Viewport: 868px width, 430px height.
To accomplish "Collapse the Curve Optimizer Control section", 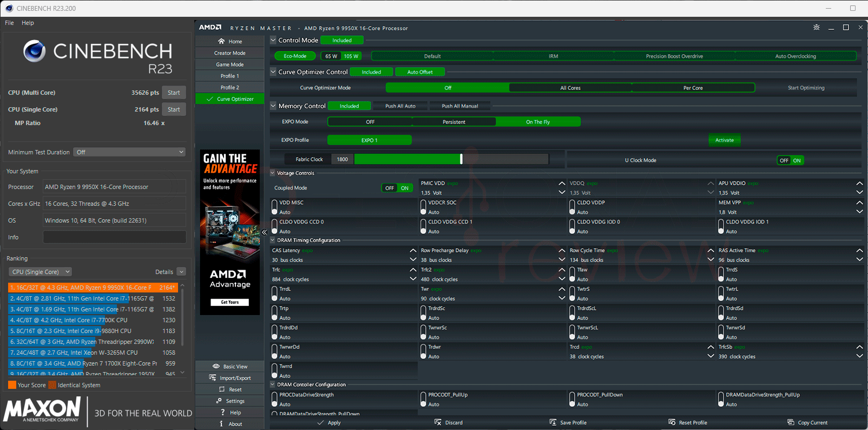I will click(x=273, y=71).
